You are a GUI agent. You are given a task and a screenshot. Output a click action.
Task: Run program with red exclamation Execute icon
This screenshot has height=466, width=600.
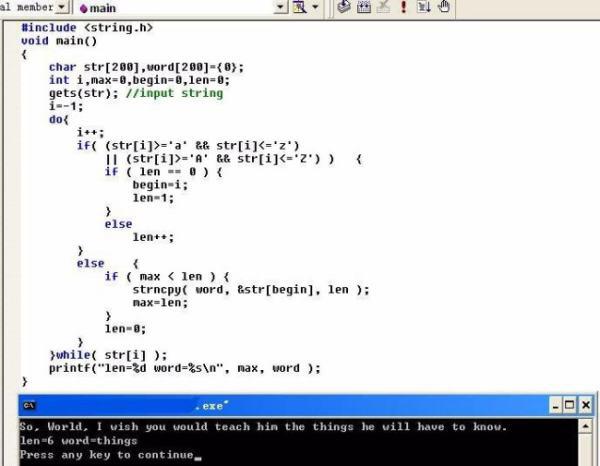point(403,7)
